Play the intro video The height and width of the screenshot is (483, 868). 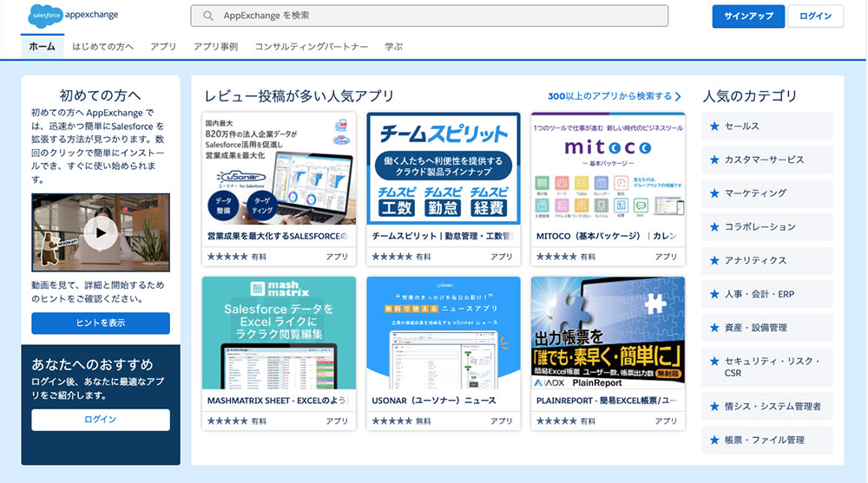click(101, 232)
